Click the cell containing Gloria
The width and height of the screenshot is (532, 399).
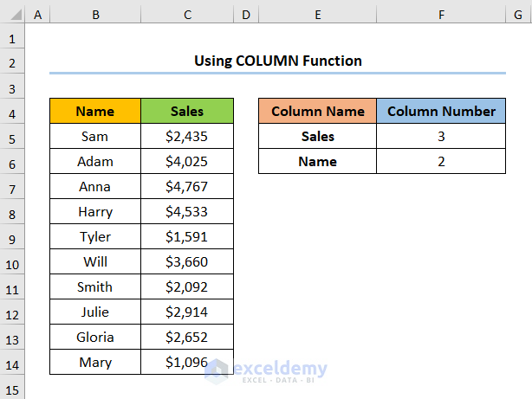point(94,338)
